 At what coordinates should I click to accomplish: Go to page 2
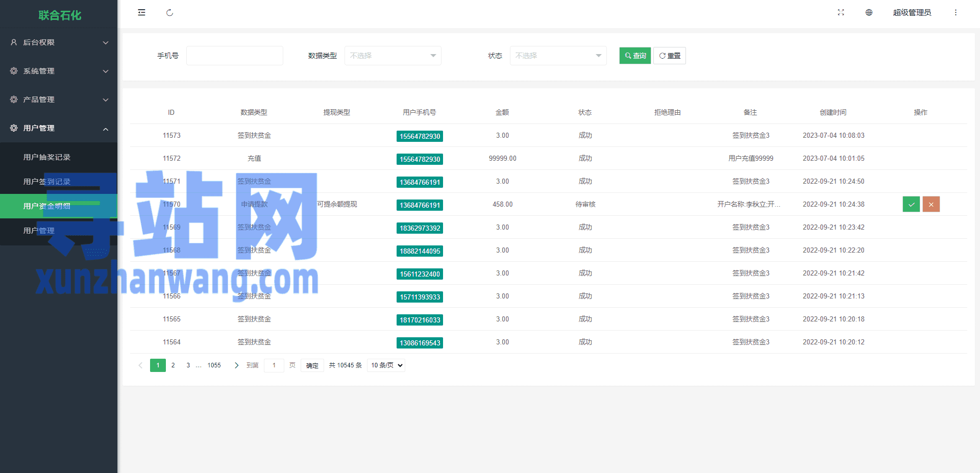(x=173, y=365)
